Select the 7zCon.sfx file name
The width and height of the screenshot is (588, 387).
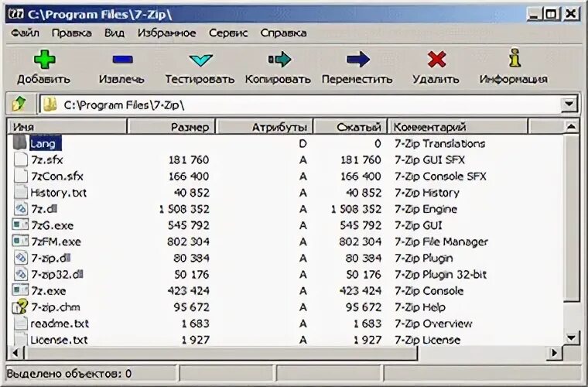click(x=57, y=176)
